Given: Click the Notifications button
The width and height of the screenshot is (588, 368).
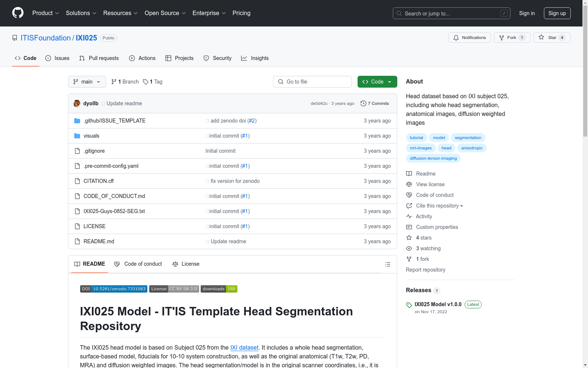Looking at the screenshot, I should [470, 38].
